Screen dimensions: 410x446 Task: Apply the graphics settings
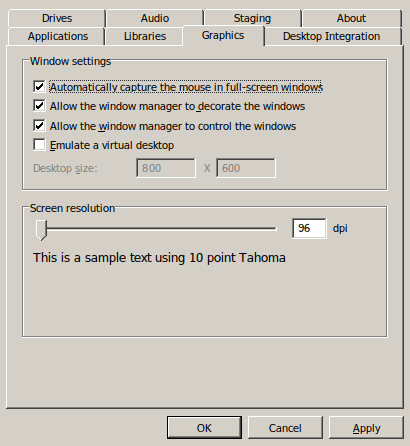(366, 428)
